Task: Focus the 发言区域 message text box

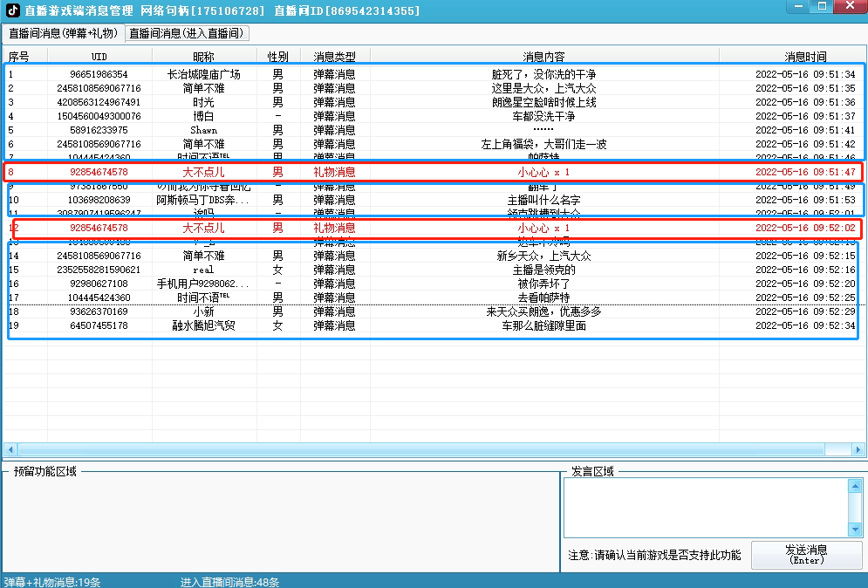Action: (x=706, y=508)
